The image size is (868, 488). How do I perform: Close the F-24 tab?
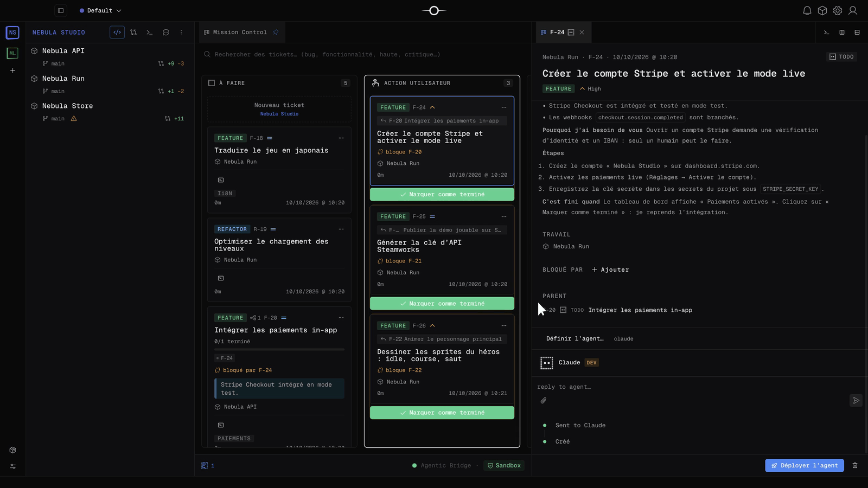tap(582, 33)
